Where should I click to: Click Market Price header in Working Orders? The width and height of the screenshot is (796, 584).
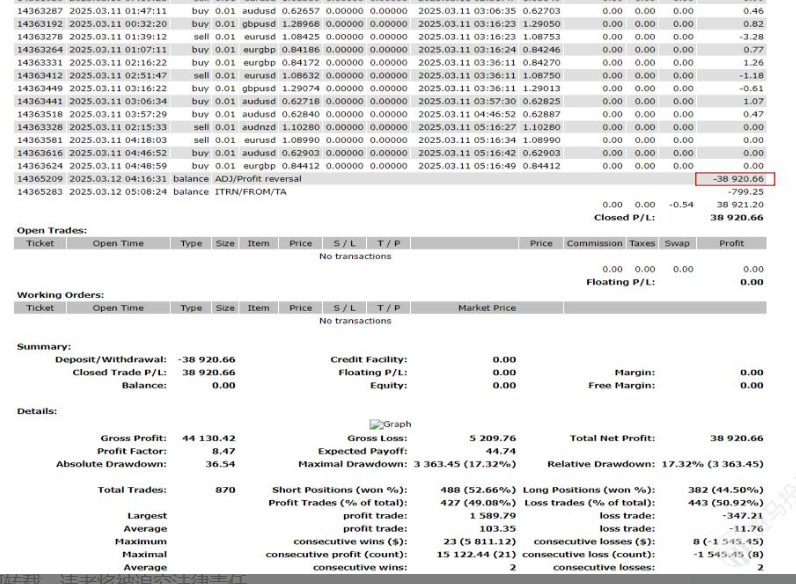coord(488,308)
